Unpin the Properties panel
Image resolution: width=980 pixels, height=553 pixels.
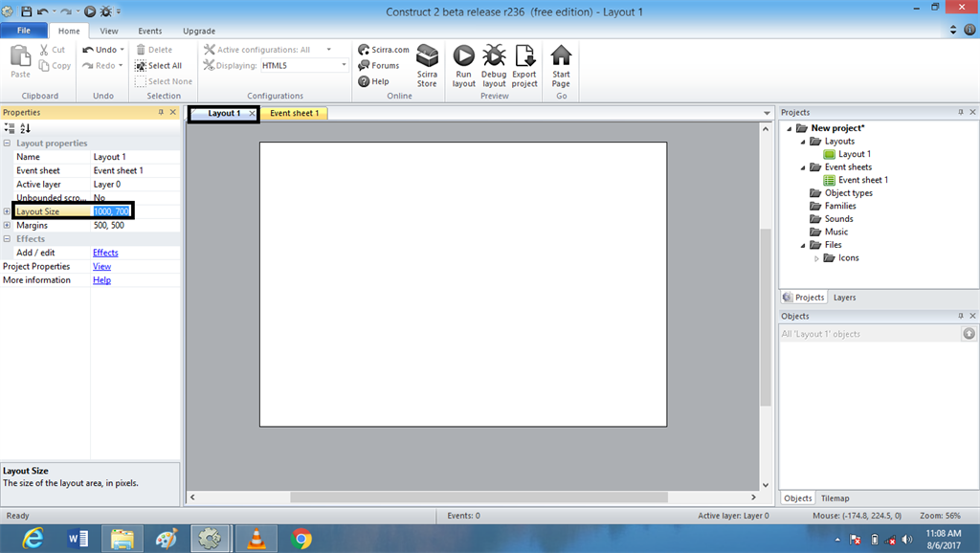160,112
